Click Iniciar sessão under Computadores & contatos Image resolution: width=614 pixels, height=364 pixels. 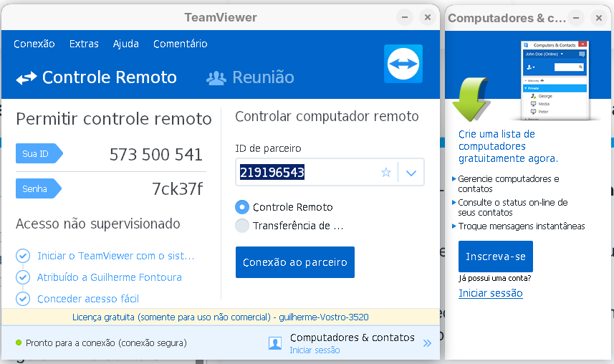[x=315, y=350]
